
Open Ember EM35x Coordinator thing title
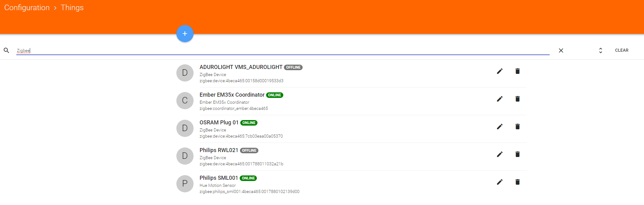232,95
